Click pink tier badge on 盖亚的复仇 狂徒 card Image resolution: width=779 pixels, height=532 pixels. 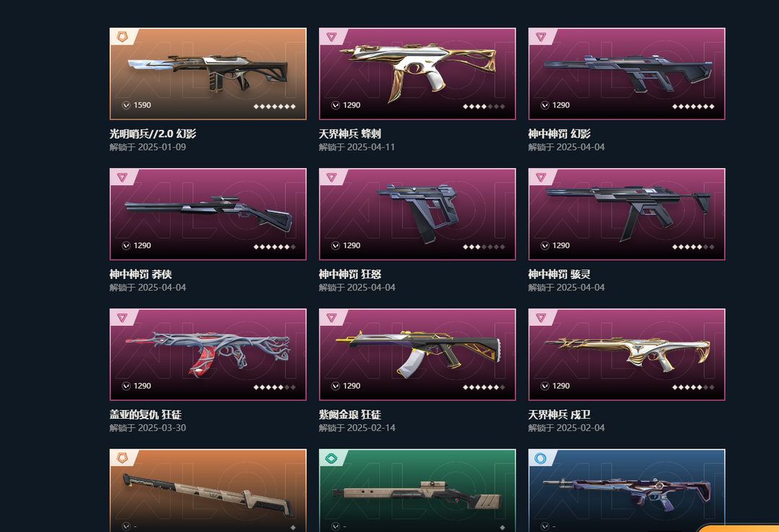(122, 317)
